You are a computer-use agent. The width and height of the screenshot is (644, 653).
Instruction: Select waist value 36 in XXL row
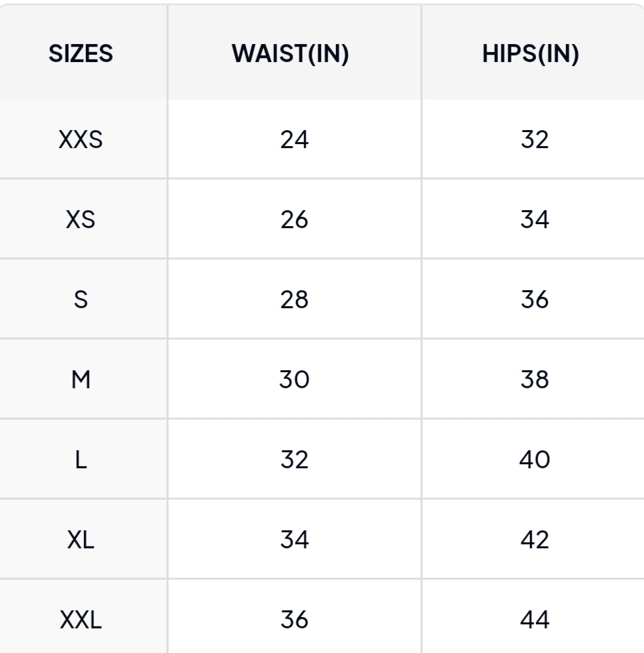(x=294, y=620)
